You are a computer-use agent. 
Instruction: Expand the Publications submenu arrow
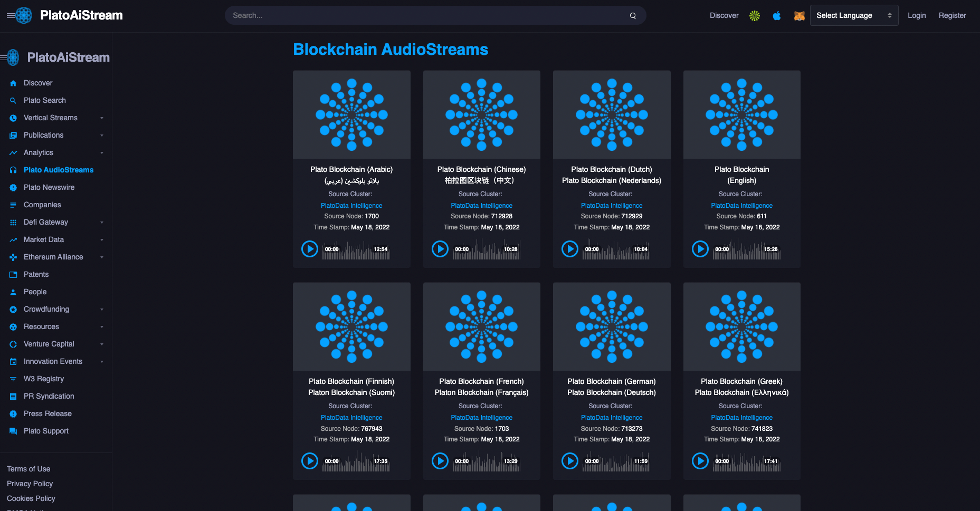(x=102, y=136)
